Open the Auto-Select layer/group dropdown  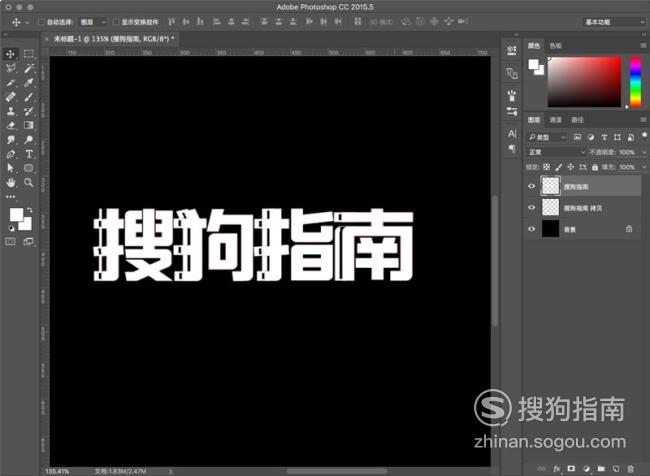93,22
